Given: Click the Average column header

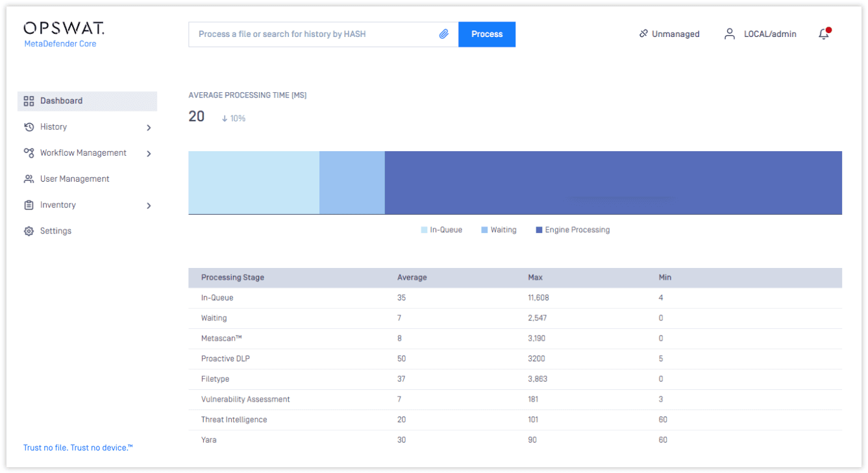Looking at the screenshot, I should 412,278.
